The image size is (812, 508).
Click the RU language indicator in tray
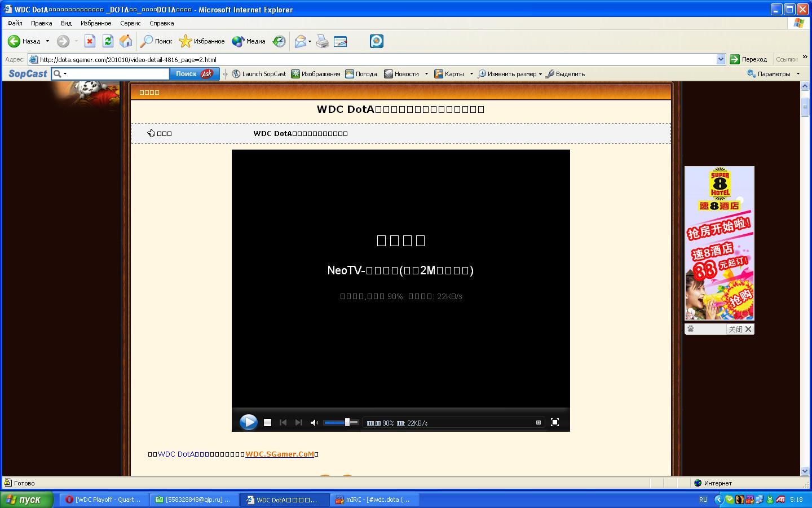703,500
